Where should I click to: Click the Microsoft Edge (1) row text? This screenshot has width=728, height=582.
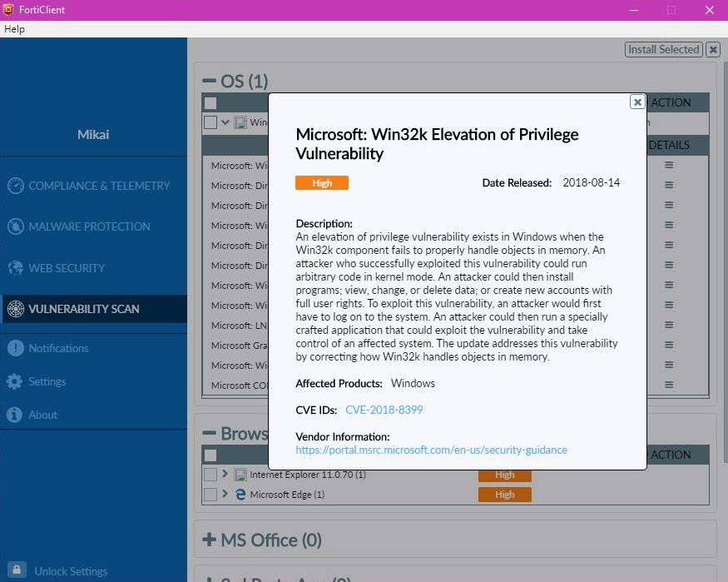287,495
